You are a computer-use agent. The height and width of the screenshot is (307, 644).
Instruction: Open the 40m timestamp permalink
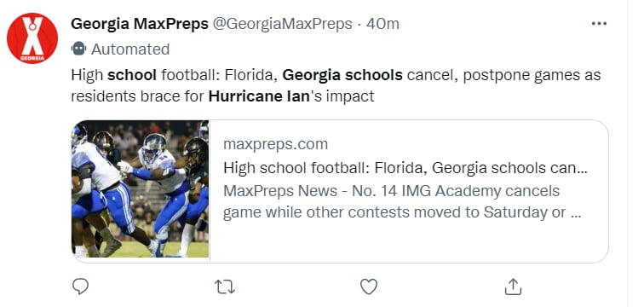click(x=382, y=24)
